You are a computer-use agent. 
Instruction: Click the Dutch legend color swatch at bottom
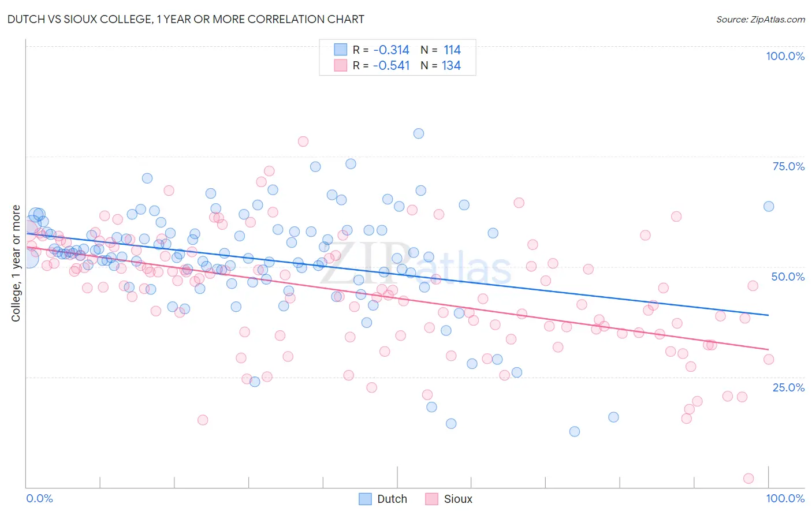(365, 499)
